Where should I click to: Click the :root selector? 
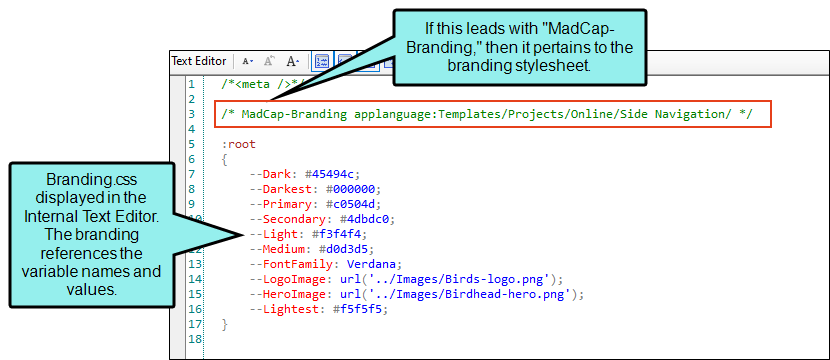click(238, 144)
